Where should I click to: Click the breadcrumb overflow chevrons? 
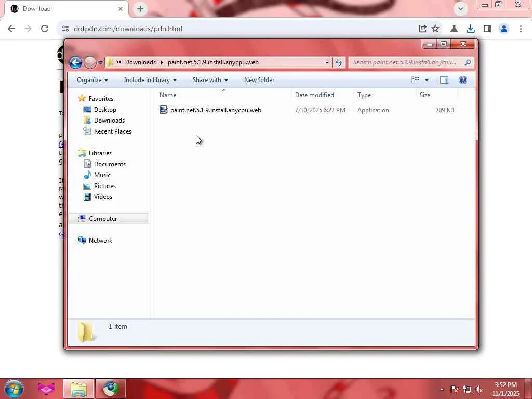(x=119, y=62)
